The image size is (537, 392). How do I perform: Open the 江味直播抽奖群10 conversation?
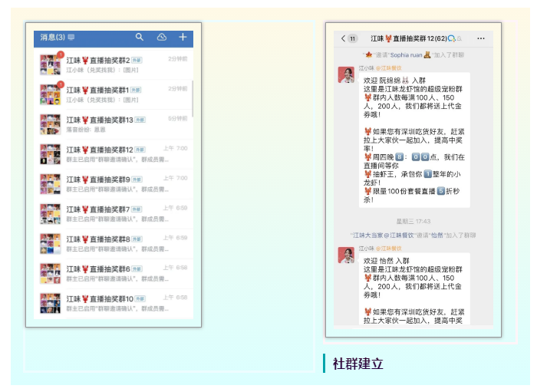(x=114, y=303)
